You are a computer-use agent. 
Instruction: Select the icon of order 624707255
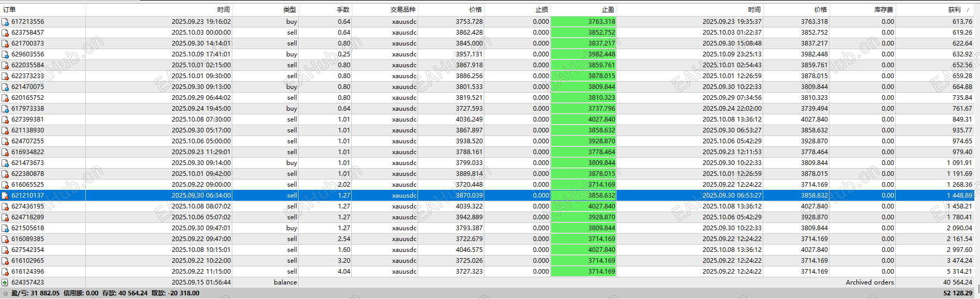coord(5,141)
